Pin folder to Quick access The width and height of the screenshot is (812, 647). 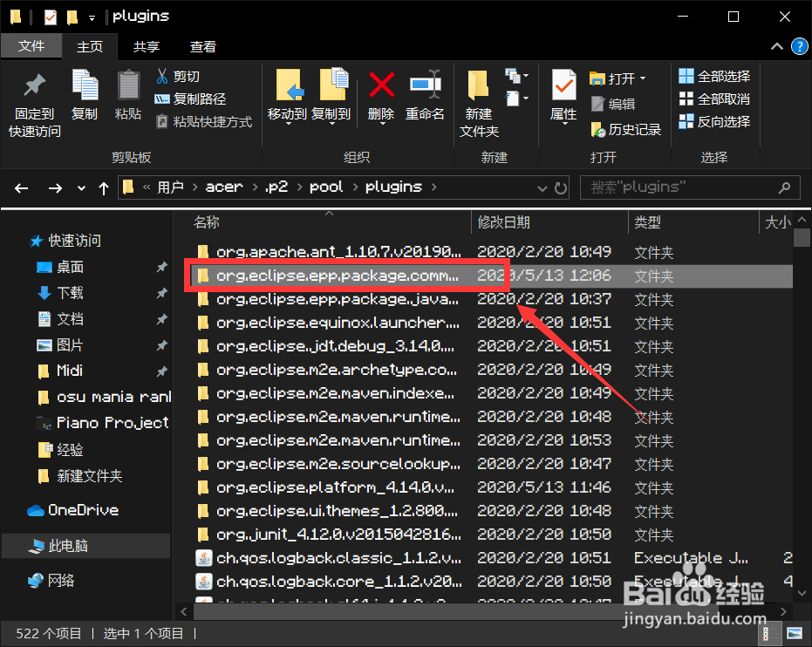35,105
